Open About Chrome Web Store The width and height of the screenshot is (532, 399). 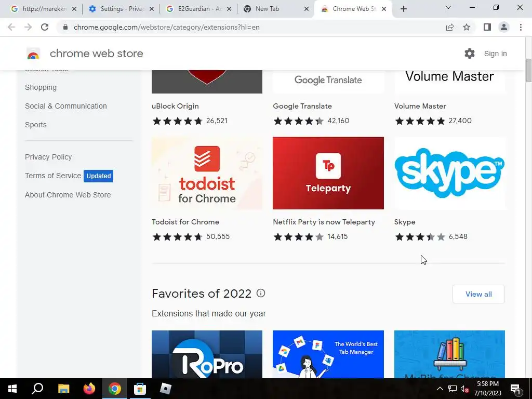[x=68, y=195]
